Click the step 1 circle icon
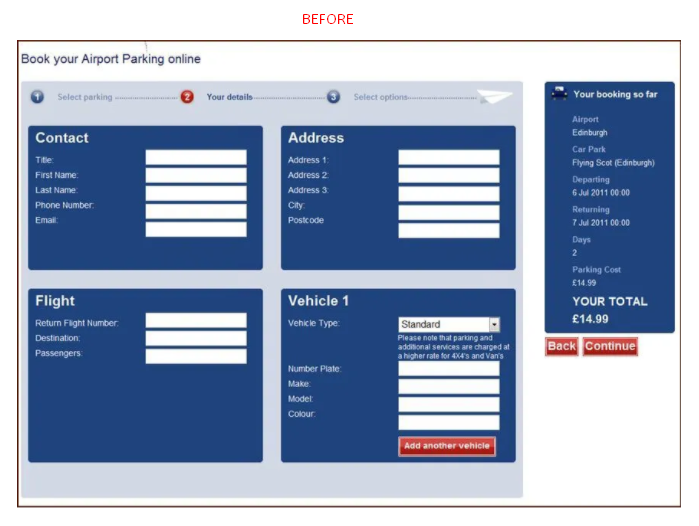The height and width of the screenshot is (526, 699). (37, 97)
